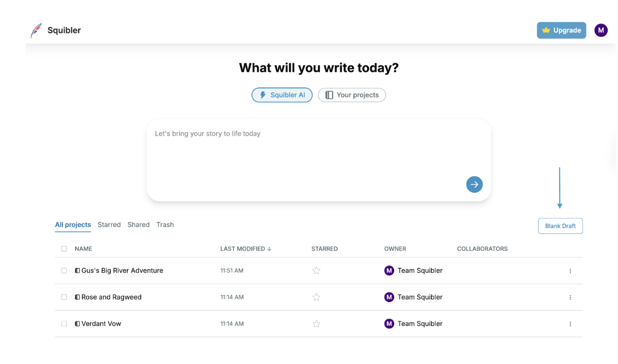Open the user profile avatar M
This screenshot has width=618, height=364.
point(601,30)
